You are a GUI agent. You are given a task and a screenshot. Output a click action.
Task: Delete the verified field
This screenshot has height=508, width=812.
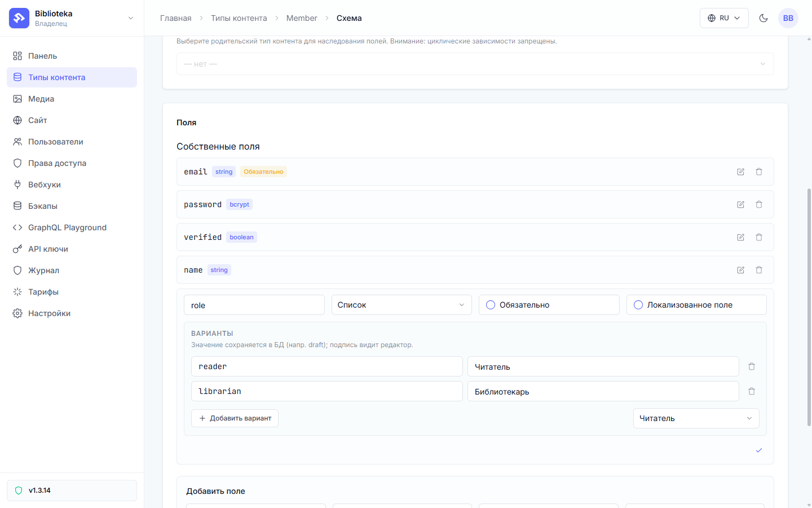tap(759, 237)
